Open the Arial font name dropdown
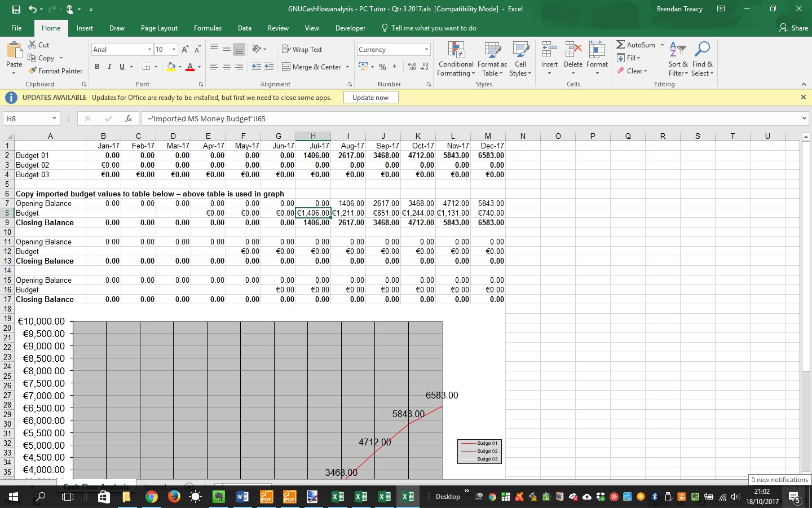 click(149, 50)
